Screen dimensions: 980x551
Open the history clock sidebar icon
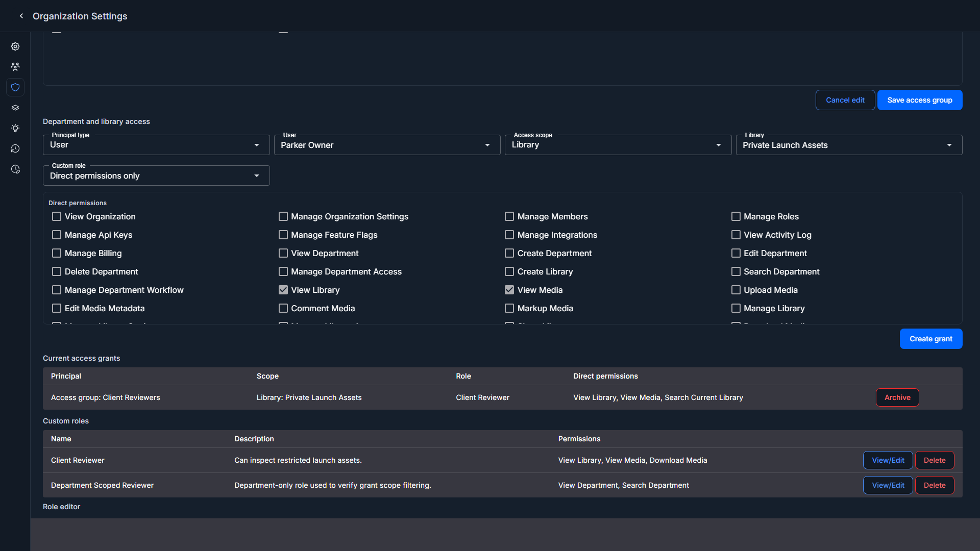[15, 148]
